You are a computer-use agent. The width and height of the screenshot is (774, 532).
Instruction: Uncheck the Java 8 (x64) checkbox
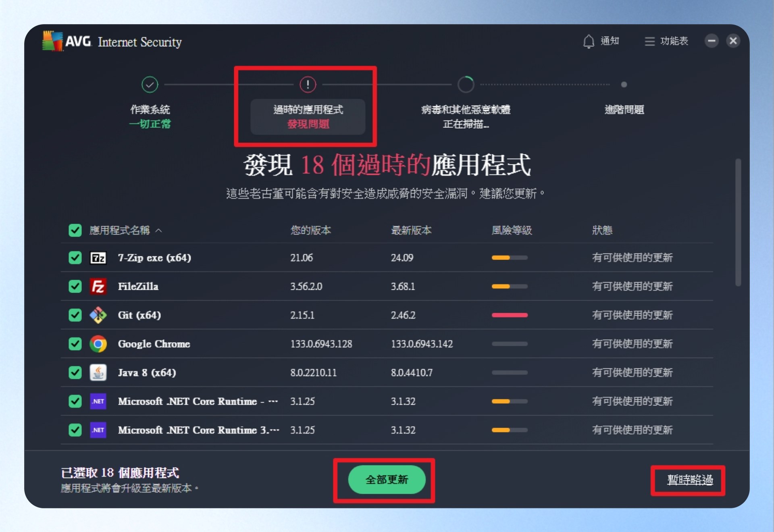pyautogui.click(x=75, y=372)
